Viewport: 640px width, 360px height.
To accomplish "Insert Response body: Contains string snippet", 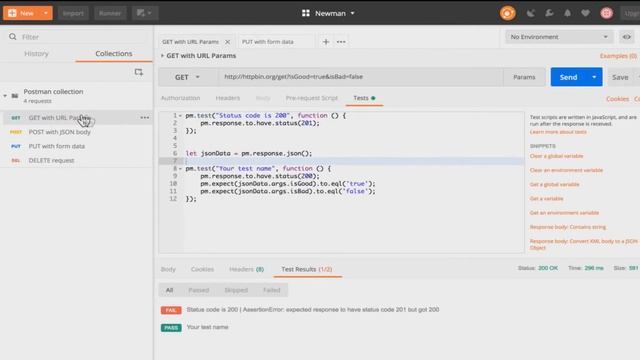I will (568, 227).
